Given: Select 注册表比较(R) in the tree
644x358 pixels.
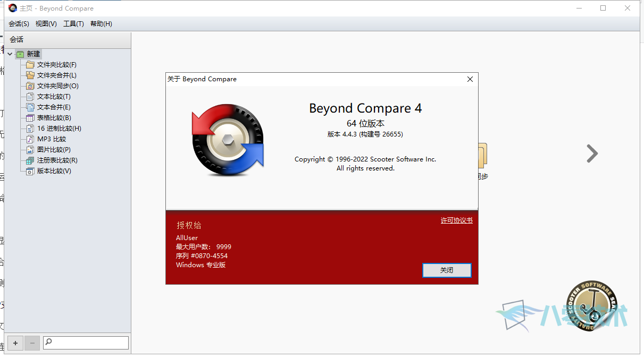Looking at the screenshot, I should (x=57, y=160).
